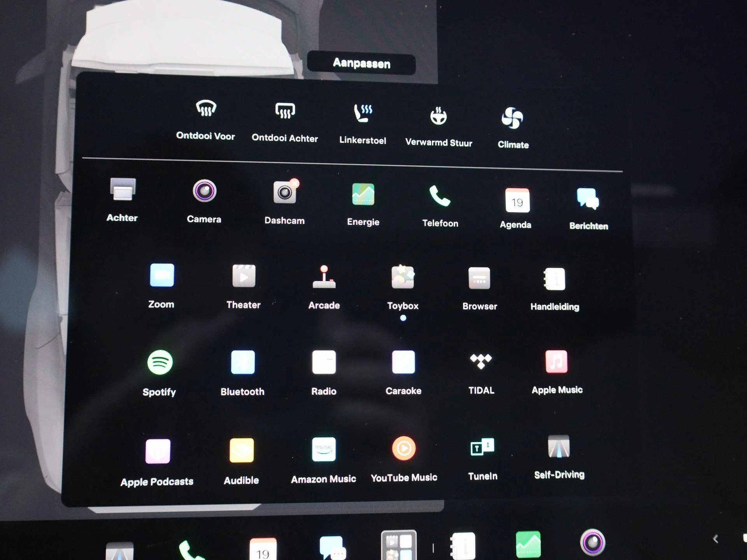The image size is (747, 560).
Task: Open the Handleiding manual in the grid
Action: pyautogui.click(x=555, y=290)
